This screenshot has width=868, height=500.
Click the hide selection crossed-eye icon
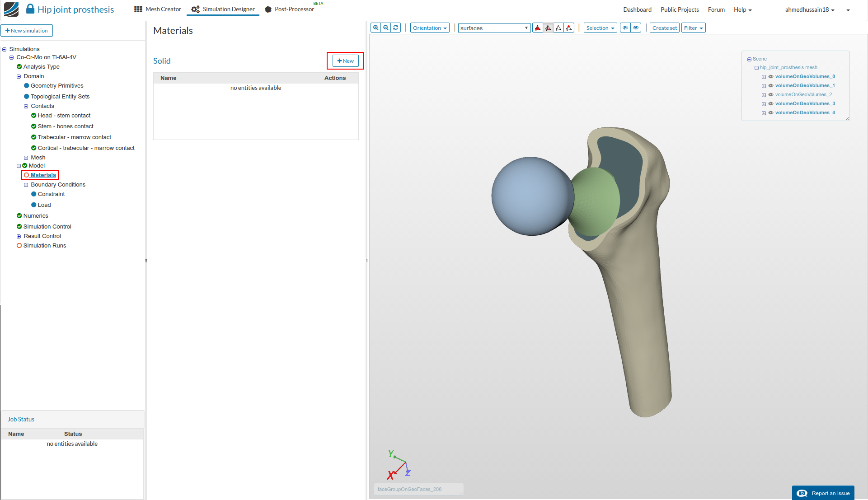coord(625,28)
